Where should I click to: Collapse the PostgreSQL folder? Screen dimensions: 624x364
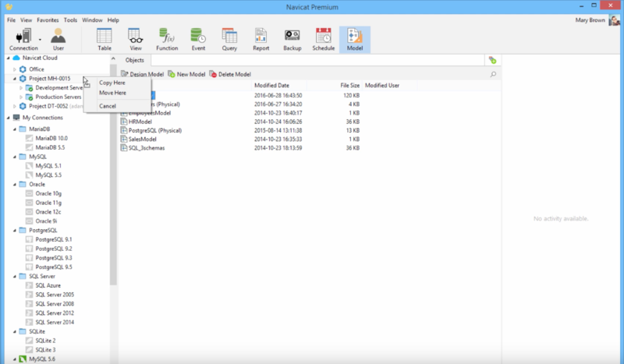click(x=15, y=231)
